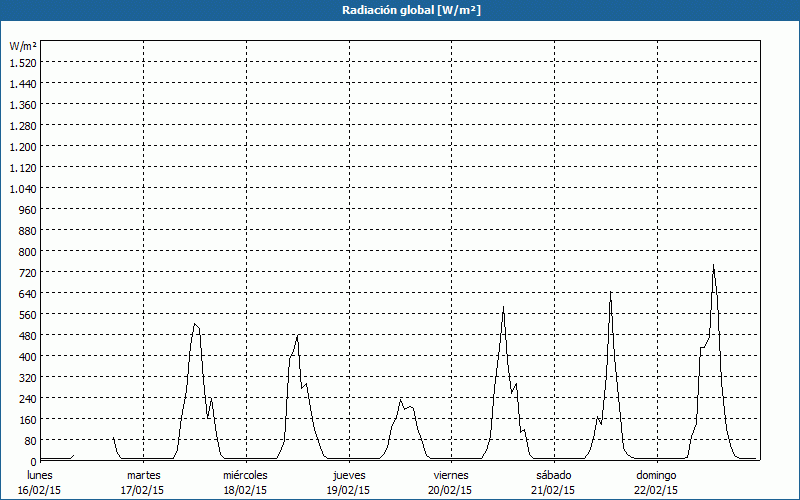Image resolution: width=800 pixels, height=500 pixels.
Task: Select the 1.520 y-axis value
Action: [x=23, y=63]
